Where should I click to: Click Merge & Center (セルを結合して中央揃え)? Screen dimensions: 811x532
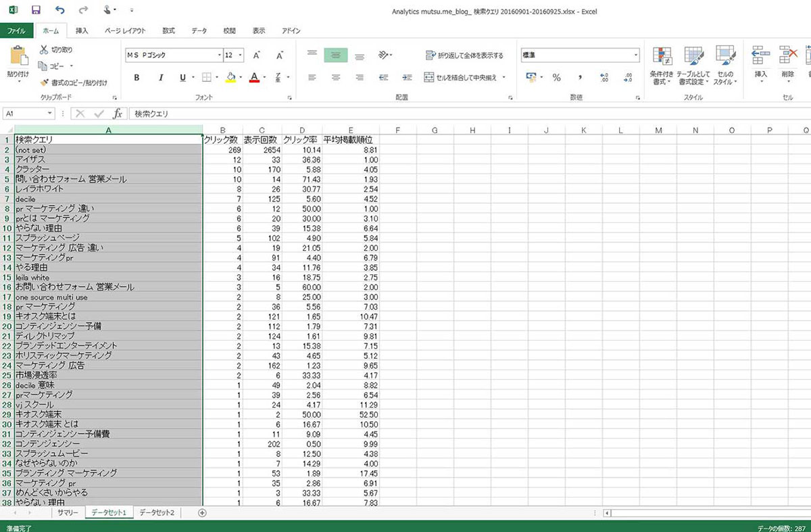coord(461,78)
